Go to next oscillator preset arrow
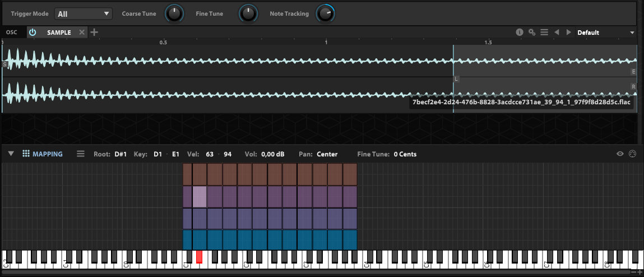 click(569, 32)
